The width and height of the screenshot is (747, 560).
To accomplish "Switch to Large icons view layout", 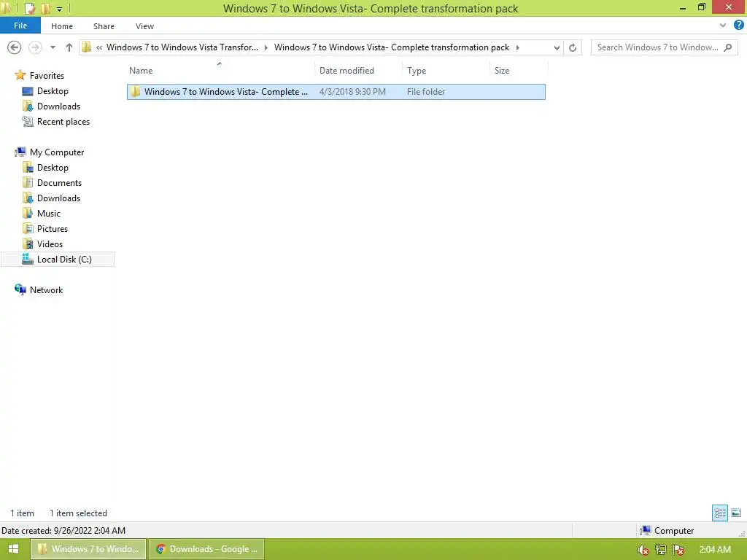I will 736,513.
